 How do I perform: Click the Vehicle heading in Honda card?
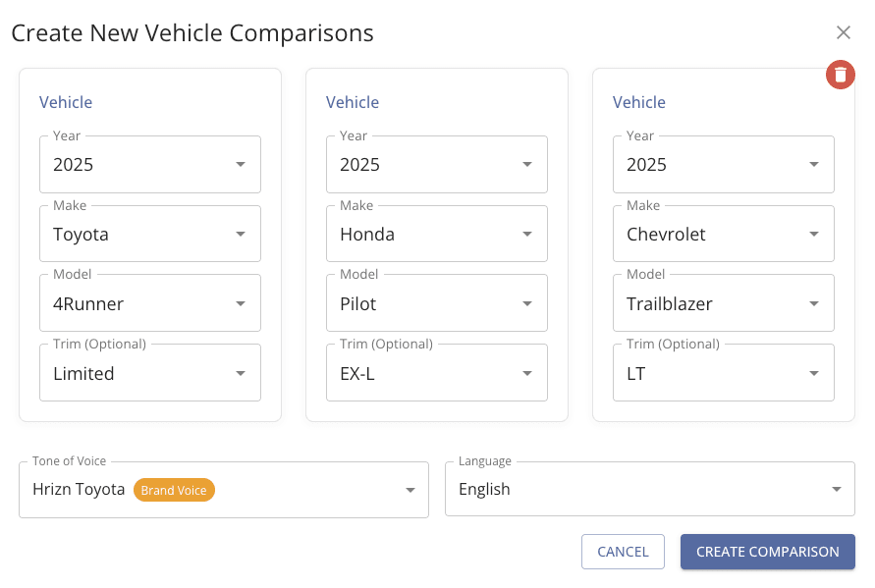[353, 102]
